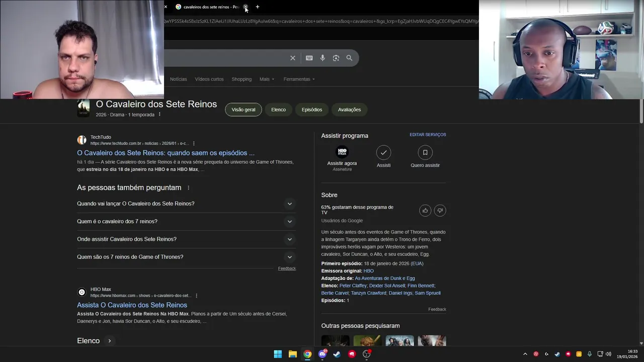Select the Avaliações chip
Viewport: 644px width, 362px height.
coord(349,110)
